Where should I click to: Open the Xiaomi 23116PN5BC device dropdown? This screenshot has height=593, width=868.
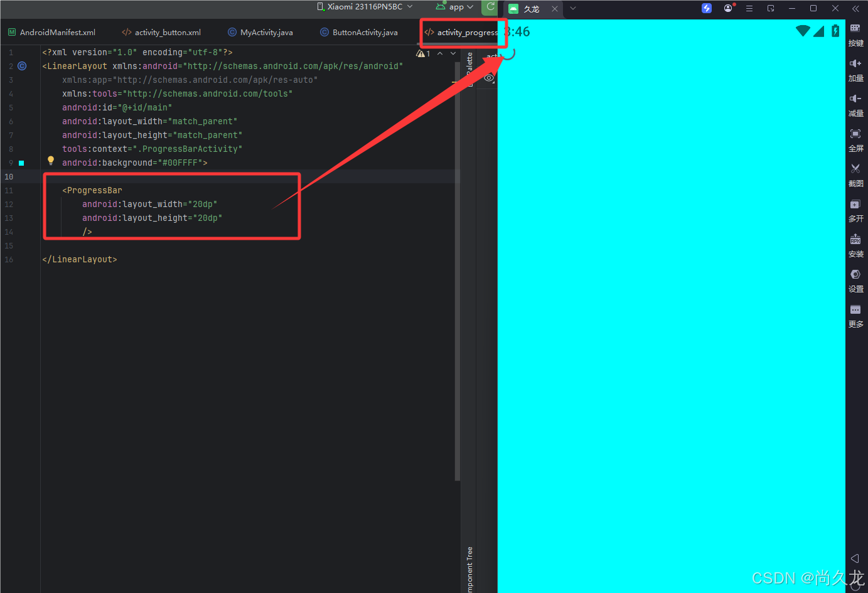(365, 7)
